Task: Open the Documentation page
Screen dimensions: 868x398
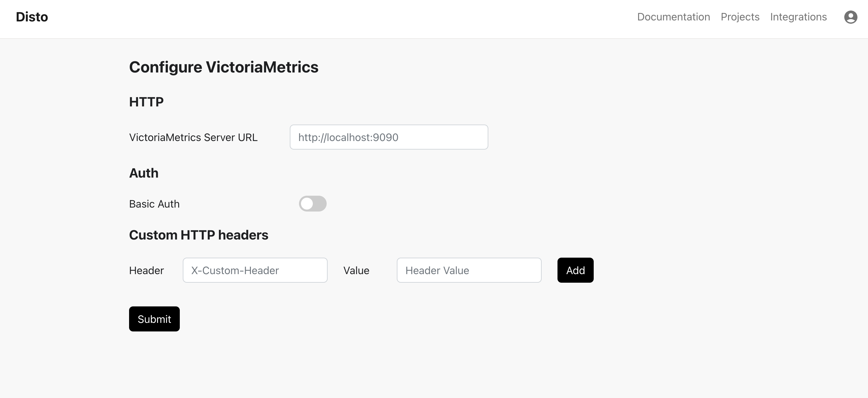Action: [673, 17]
